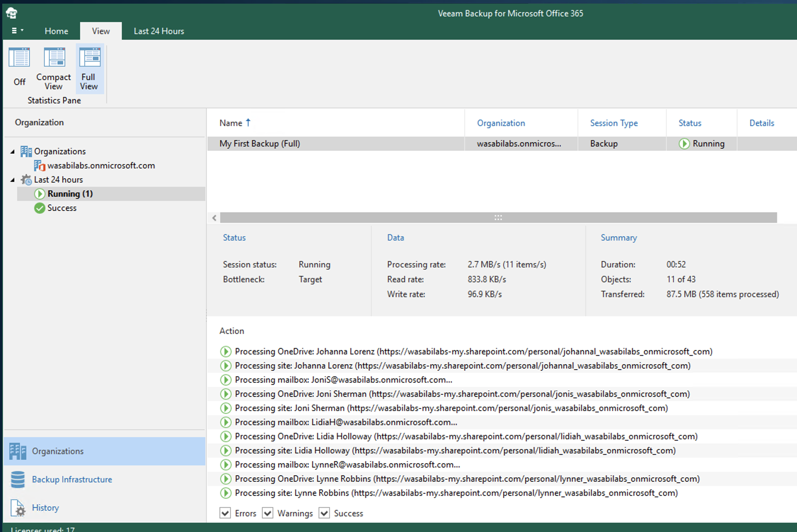This screenshot has width=797, height=532.
Task: Click the Veeam application logo icon
Action: (12, 13)
